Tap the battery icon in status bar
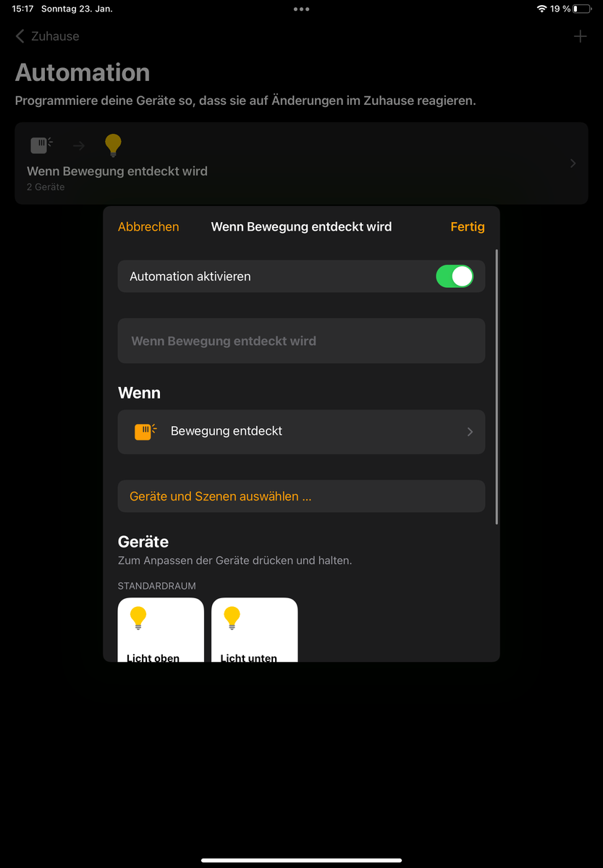603x868 pixels. pyautogui.click(x=582, y=9)
